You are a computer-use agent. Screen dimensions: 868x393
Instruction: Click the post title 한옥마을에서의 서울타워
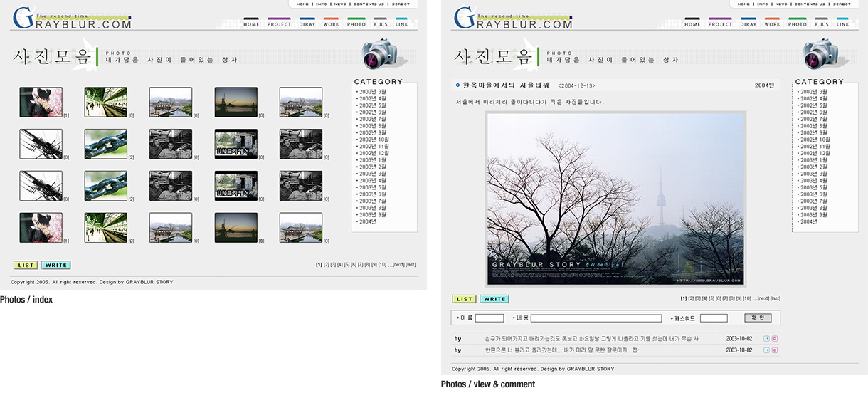[506, 85]
